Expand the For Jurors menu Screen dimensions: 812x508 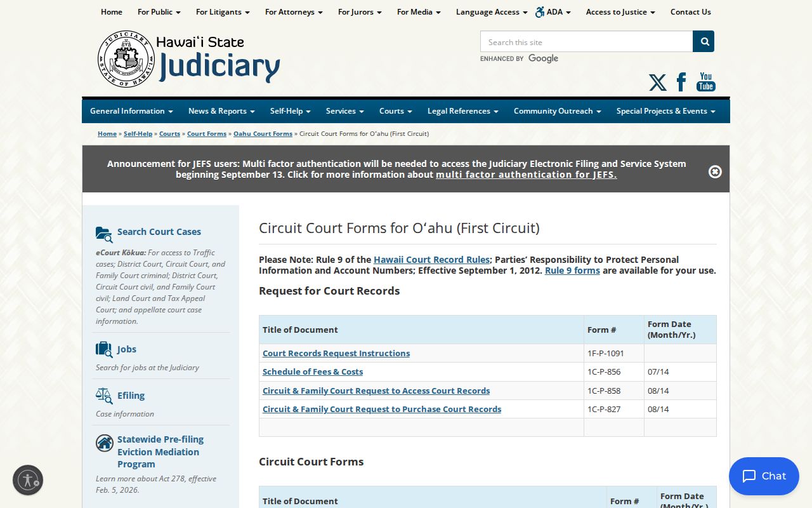(360, 12)
